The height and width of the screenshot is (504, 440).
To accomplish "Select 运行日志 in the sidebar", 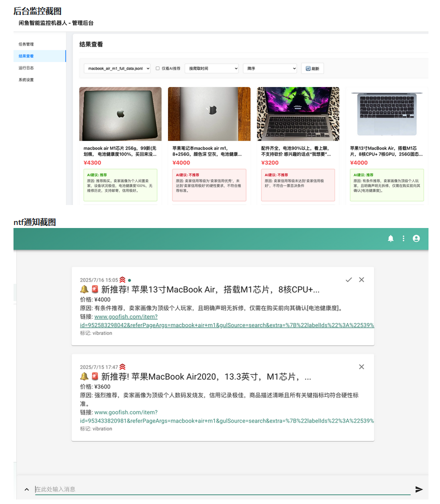I will point(26,68).
